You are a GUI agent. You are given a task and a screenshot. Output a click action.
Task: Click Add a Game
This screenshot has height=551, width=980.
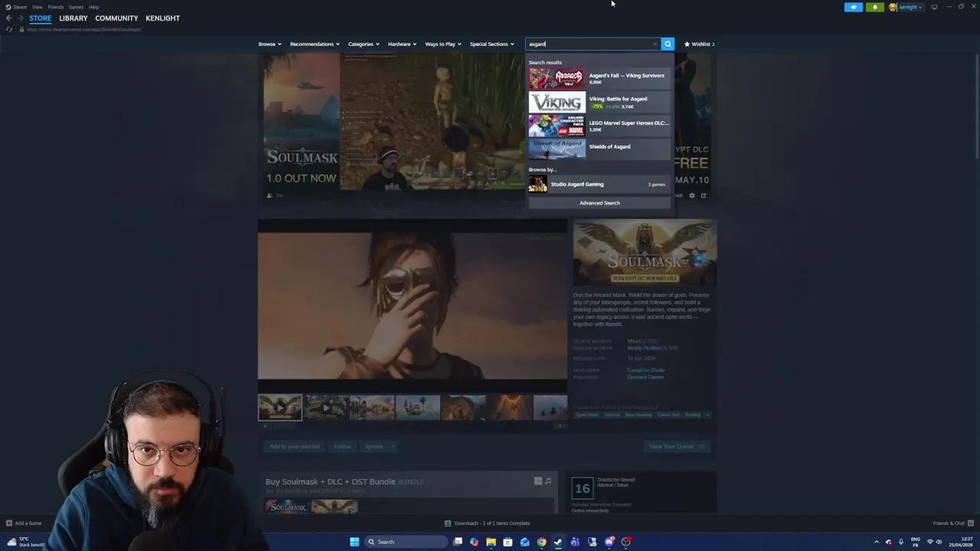23,523
